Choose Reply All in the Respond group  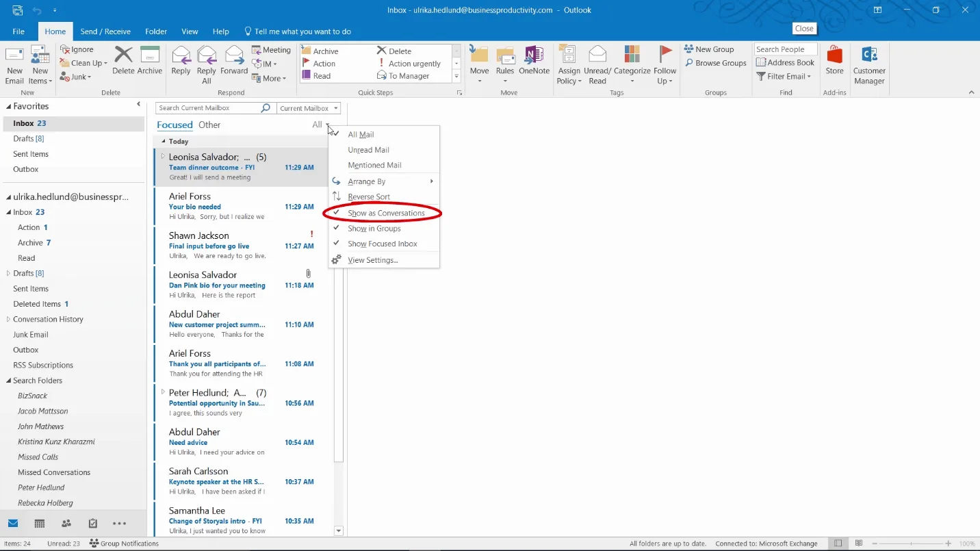207,65
